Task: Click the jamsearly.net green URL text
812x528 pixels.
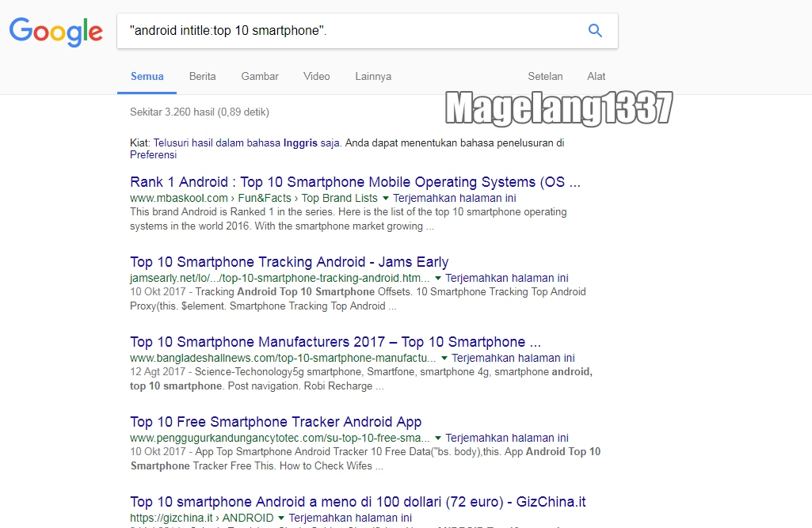Action: coord(280,278)
